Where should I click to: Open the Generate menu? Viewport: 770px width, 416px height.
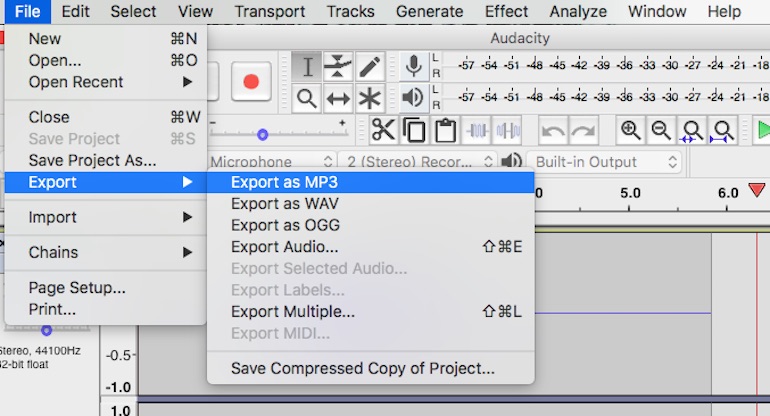click(430, 11)
